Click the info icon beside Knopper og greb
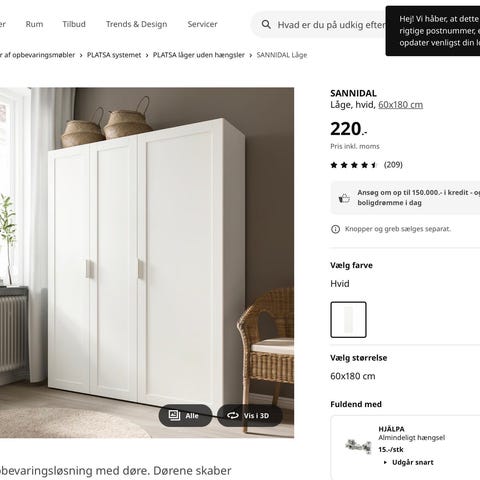480x480 pixels. coord(335,229)
